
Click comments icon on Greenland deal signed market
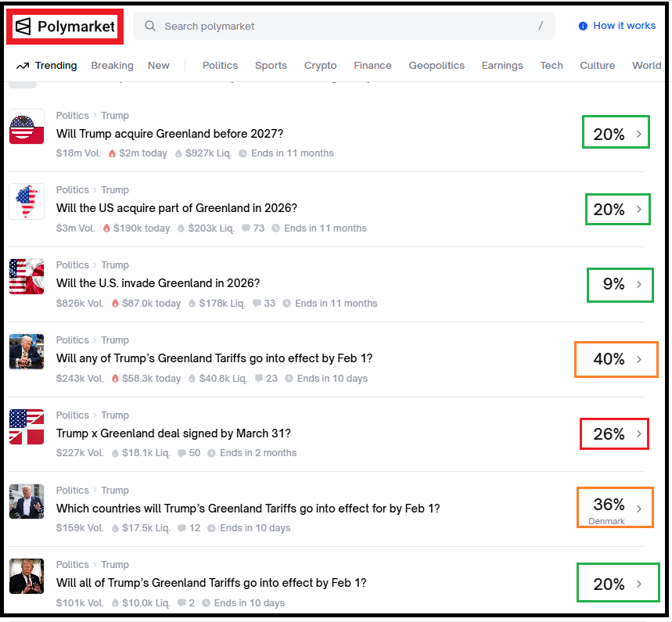point(182,453)
